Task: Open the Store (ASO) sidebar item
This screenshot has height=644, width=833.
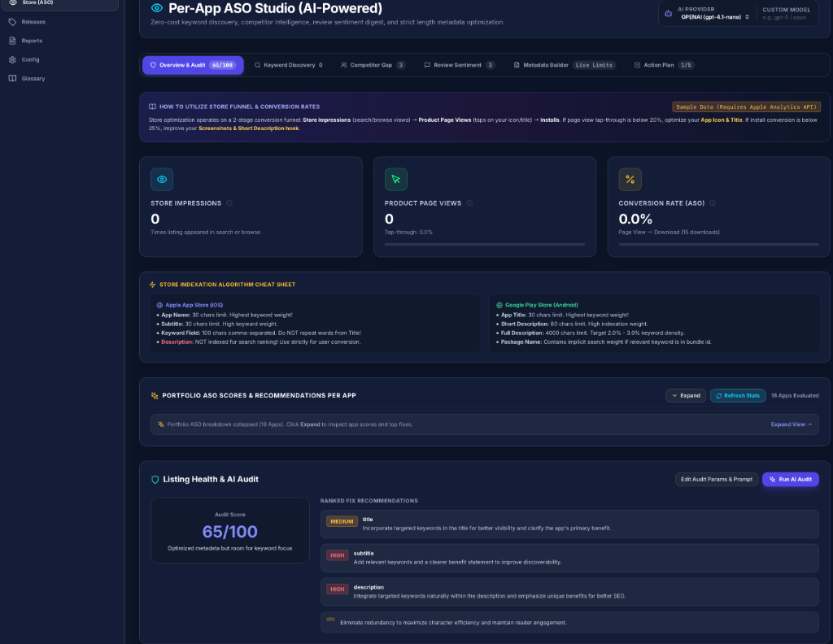Action: [x=59, y=3]
